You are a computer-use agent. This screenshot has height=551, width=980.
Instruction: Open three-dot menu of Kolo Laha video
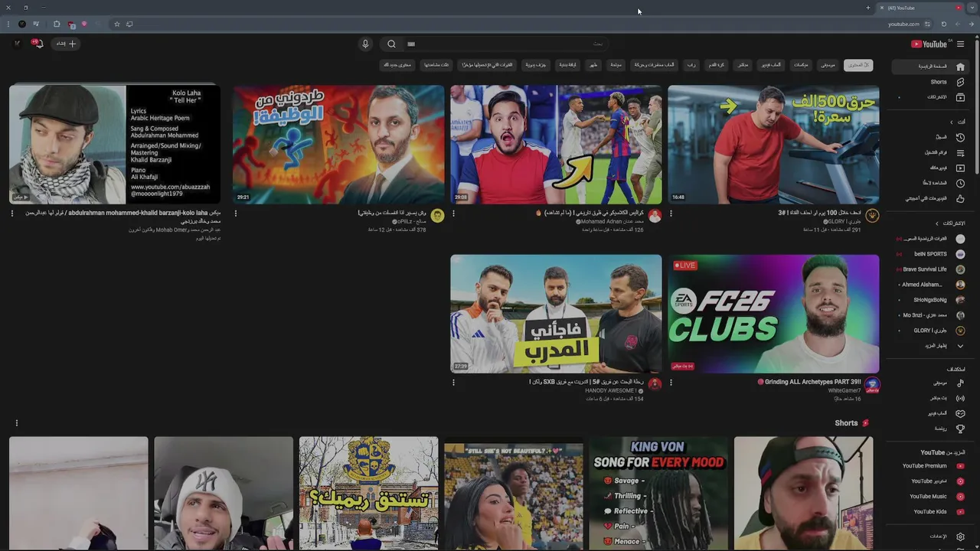(12, 214)
